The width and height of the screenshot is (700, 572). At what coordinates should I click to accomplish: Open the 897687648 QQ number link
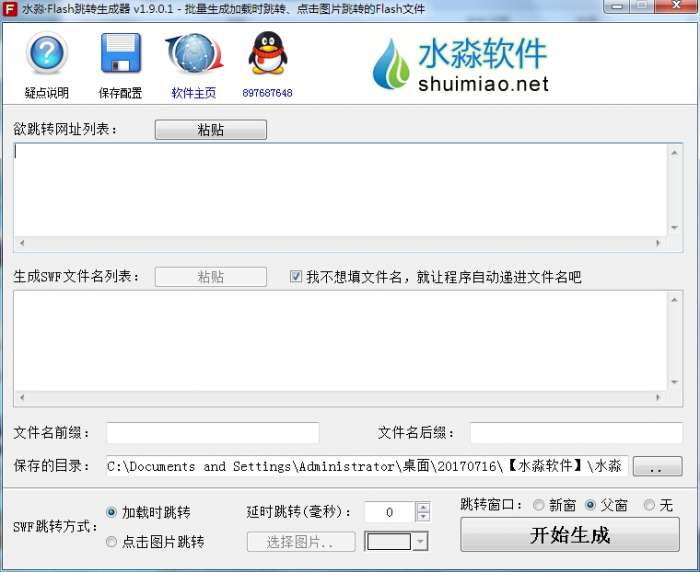click(267, 93)
